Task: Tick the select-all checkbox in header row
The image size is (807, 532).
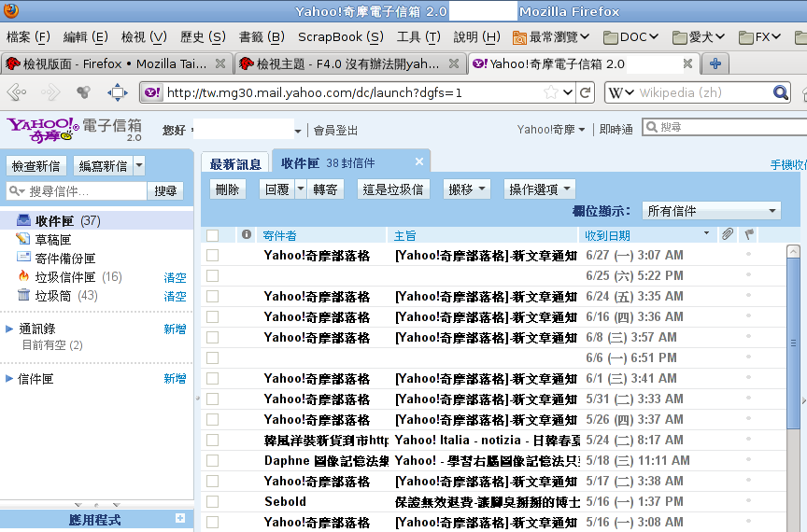Action: [213, 235]
